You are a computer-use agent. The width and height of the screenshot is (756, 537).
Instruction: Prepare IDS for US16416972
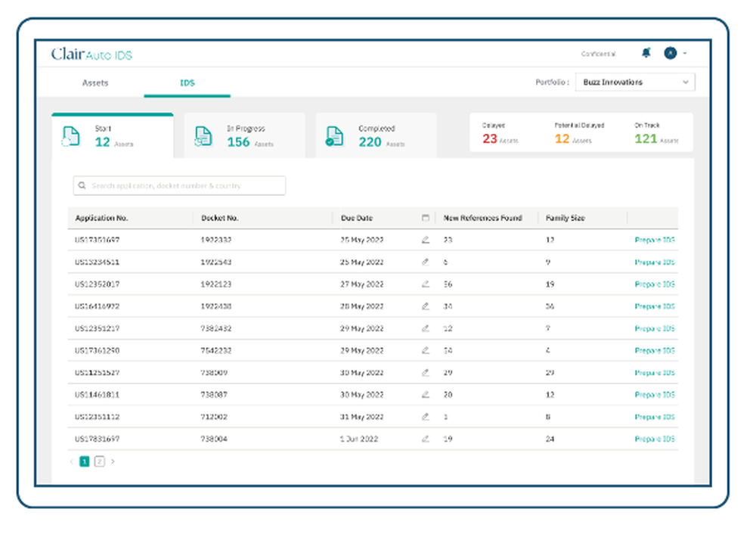click(x=655, y=306)
